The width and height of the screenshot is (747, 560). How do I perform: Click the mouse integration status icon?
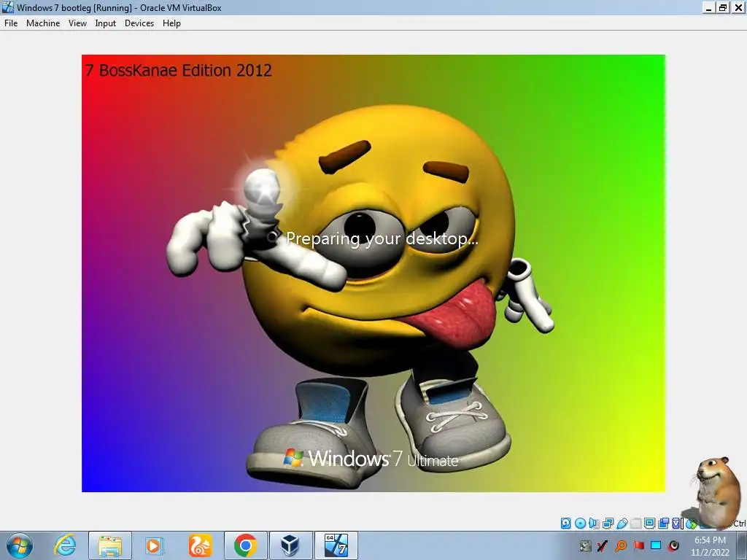[692, 524]
